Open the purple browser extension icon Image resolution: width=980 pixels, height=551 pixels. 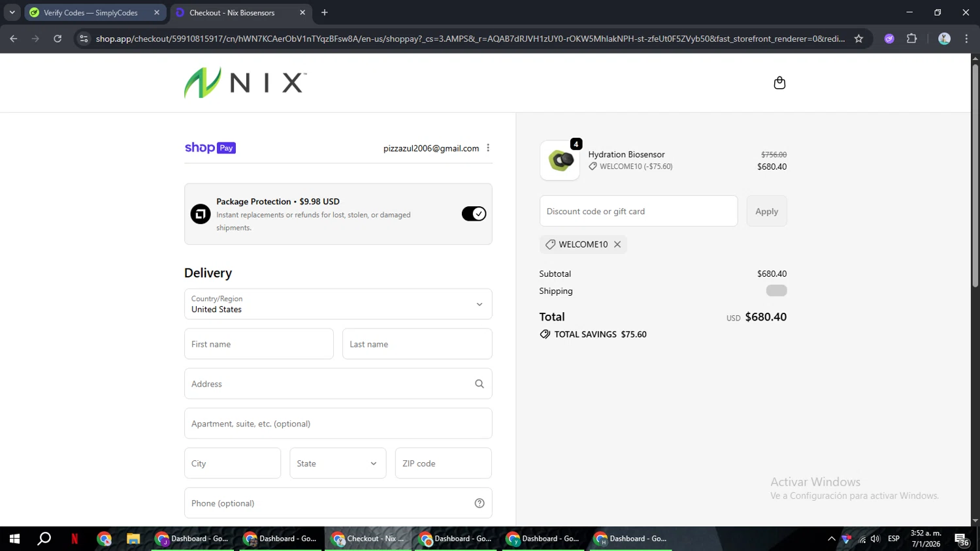click(889, 39)
